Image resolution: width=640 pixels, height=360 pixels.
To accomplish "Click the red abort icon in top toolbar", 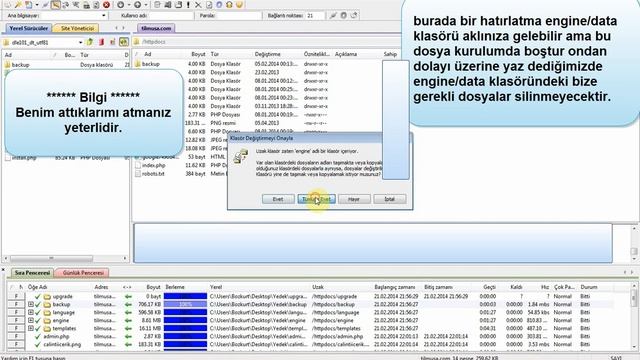I will [x=107, y=5].
